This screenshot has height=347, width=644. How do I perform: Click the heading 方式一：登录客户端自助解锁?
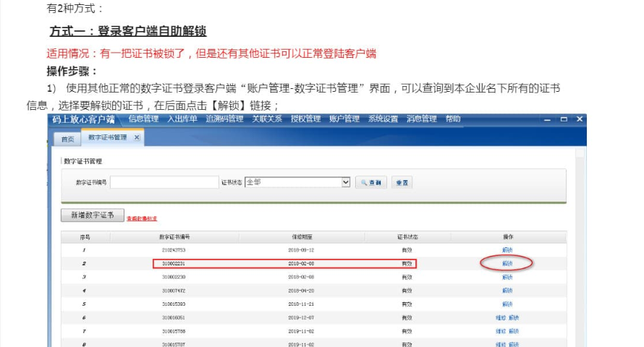pyautogui.click(x=128, y=31)
